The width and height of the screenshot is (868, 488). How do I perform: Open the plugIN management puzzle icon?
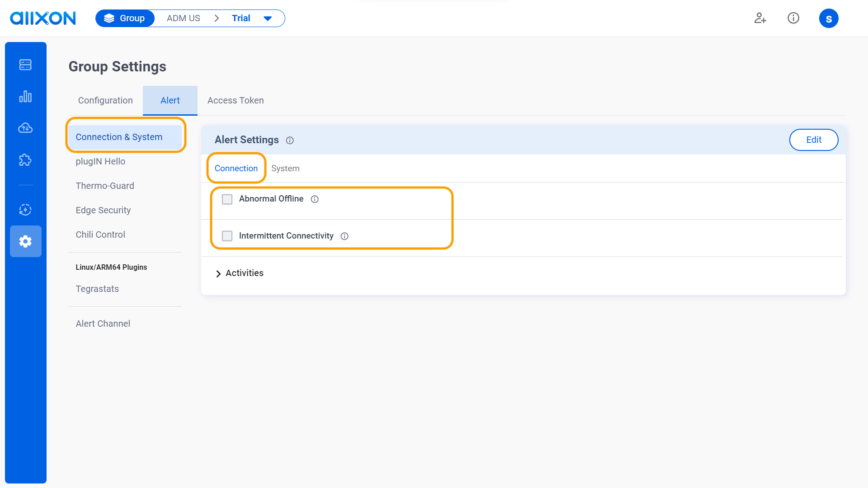25,160
